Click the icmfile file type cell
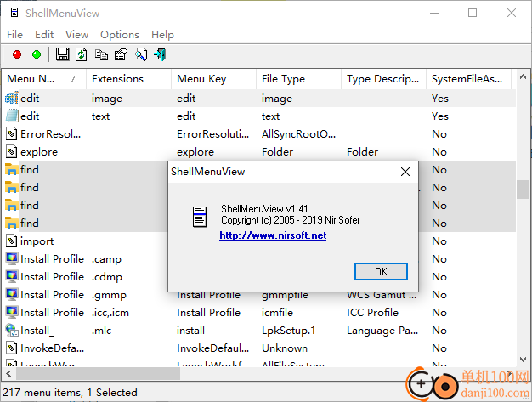The height and width of the screenshot is (402, 532). (x=277, y=313)
